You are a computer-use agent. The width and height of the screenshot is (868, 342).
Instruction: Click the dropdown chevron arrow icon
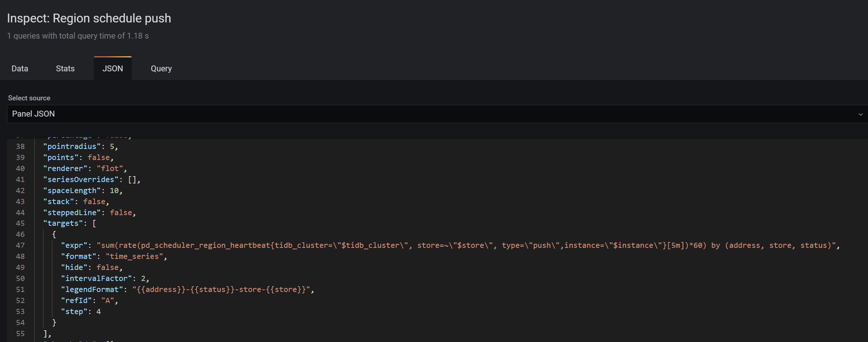coord(861,114)
